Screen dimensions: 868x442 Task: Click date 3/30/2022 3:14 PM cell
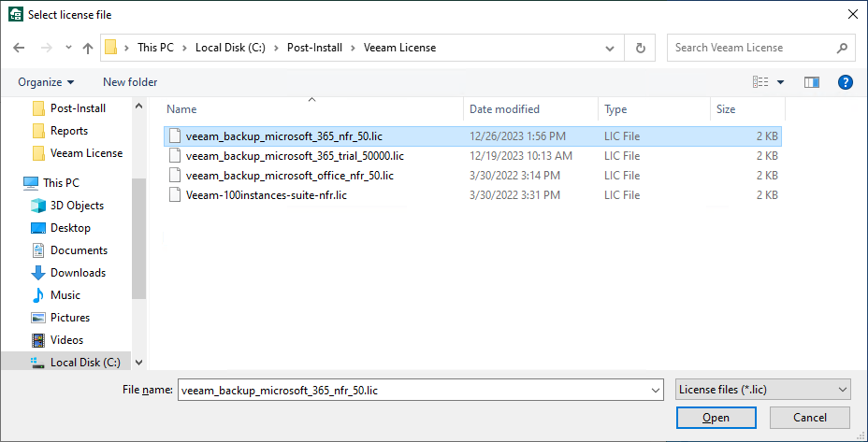514,176
